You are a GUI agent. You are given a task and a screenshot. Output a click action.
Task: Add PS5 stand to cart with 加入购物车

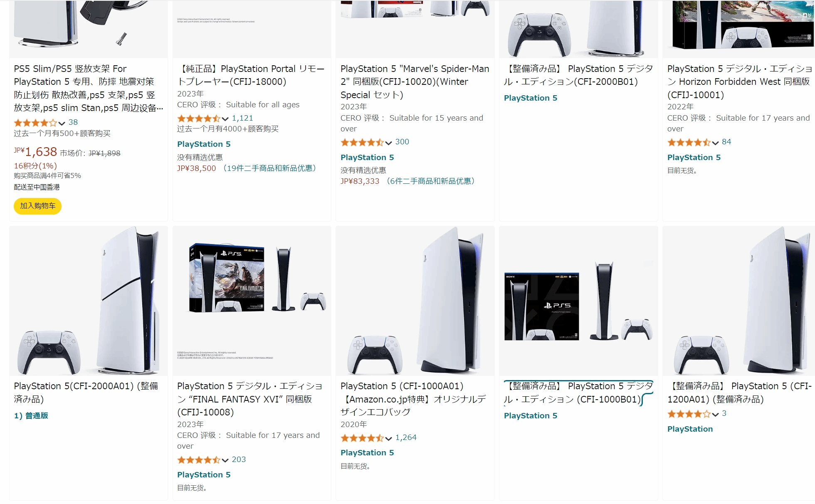click(x=37, y=206)
